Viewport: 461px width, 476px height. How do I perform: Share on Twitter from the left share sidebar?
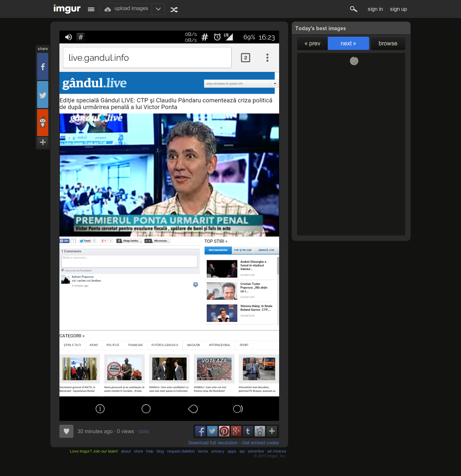[42, 95]
